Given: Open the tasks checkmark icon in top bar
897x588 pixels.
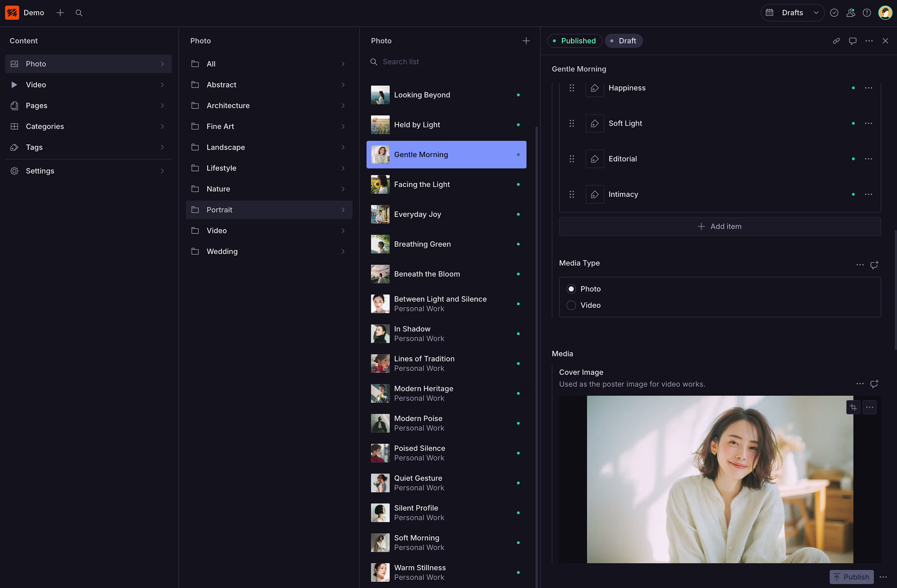Looking at the screenshot, I should [x=834, y=13].
